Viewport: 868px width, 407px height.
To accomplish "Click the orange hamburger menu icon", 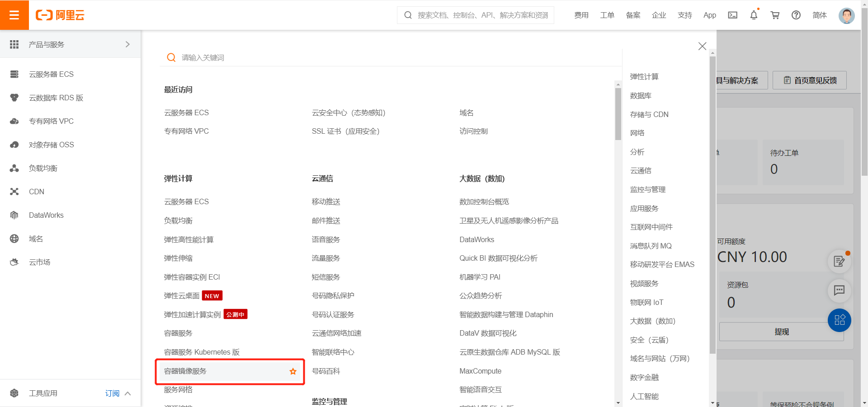I will [x=14, y=15].
